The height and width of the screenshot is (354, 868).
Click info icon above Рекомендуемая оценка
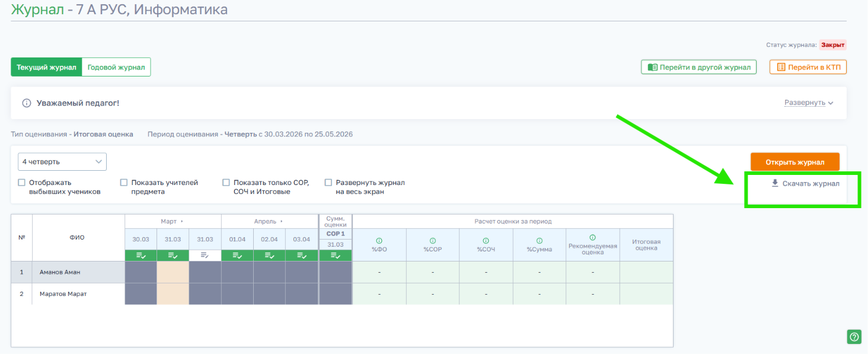(x=593, y=237)
